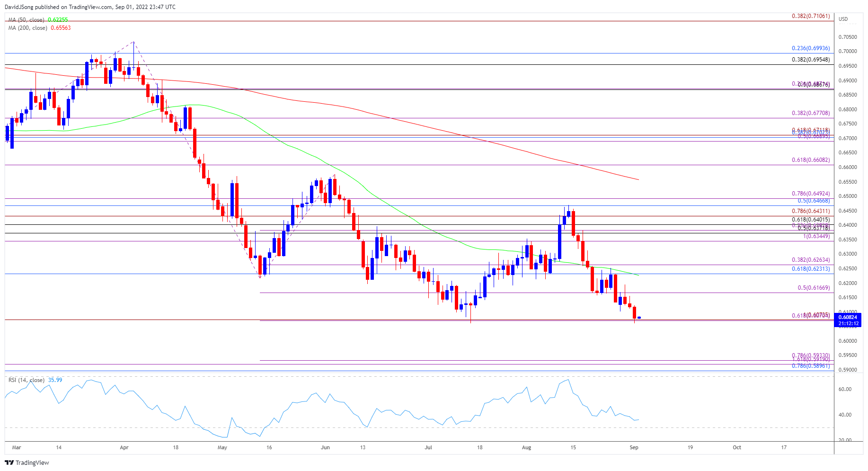
Task: Click the 0.65500 price axis tick
Action: [848, 182]
